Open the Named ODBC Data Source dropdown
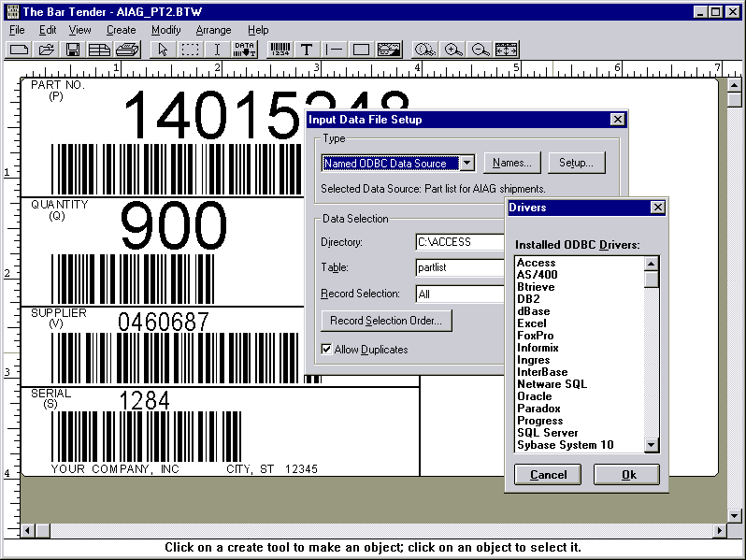Screen dimensions: 746x560 point(467,164)
